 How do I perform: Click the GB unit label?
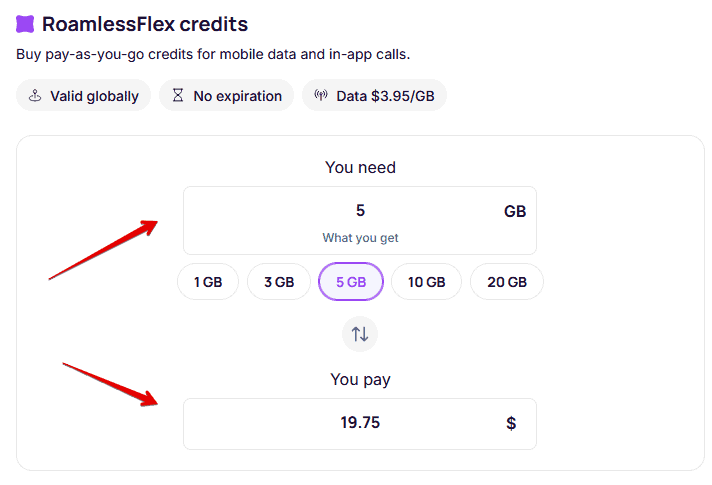pos(515,211)
